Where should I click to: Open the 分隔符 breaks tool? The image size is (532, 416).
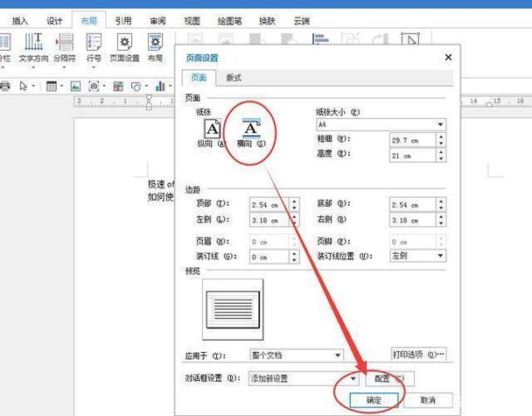click(x=65, y=47)
